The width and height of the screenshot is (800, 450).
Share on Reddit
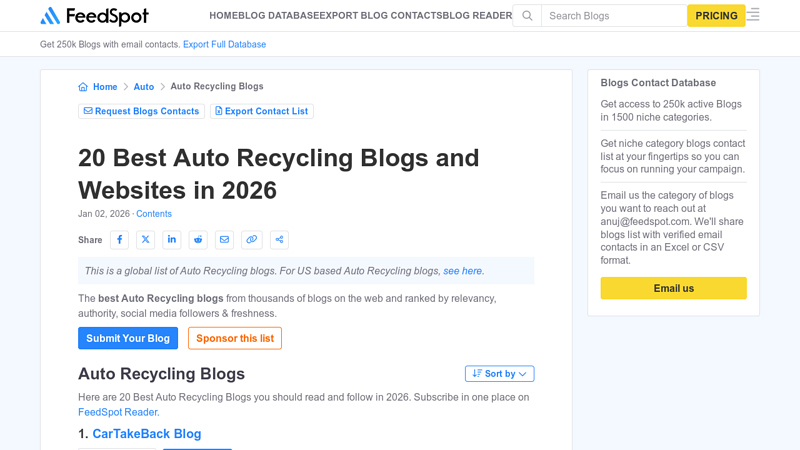click(x=198, y=240)
